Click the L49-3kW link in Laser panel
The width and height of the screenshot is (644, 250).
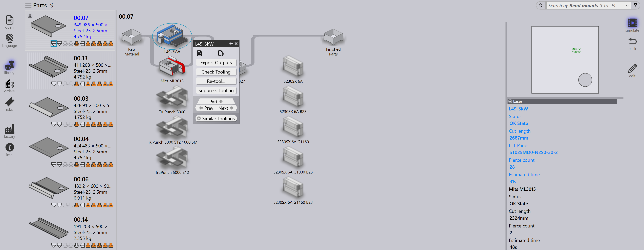pos(519,109)
